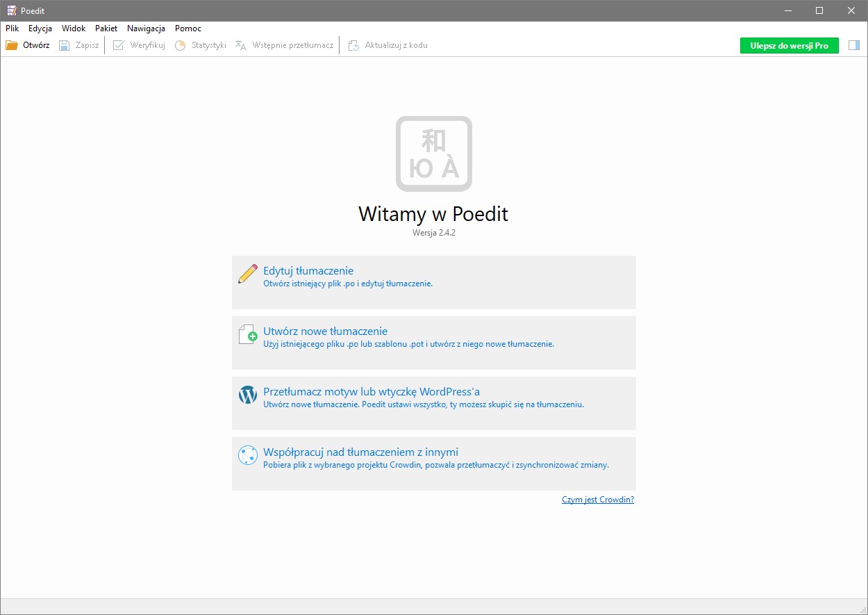Click 'Użyj istniejącego pliku .po' description
Image resolution: width=868 pixels, height=615 pixels.
[408, 344]
